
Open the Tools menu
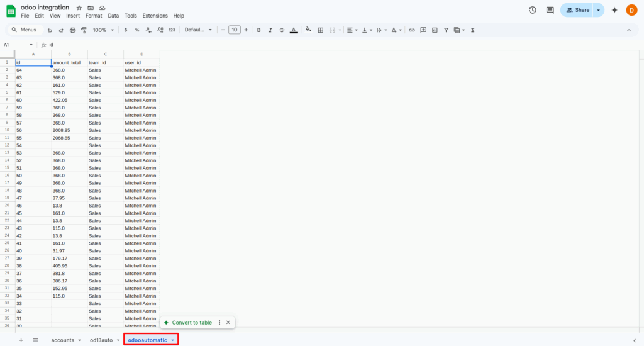131,16
